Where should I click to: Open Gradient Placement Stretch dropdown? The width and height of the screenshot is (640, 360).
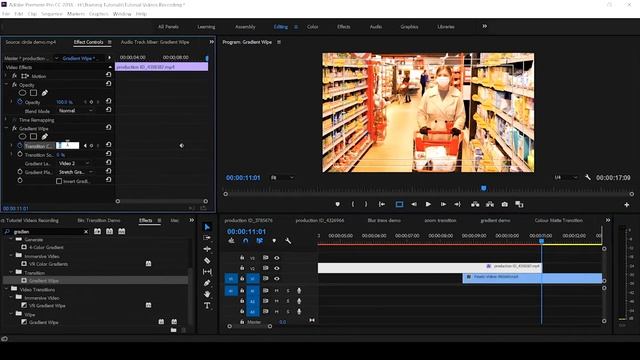pyautogui.click(x=76, y=172)
